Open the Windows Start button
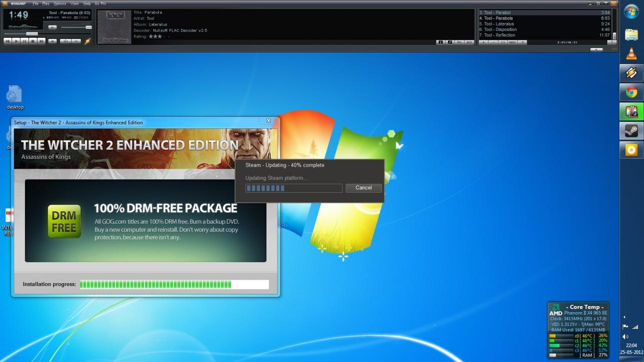This screenshot has height=362, width=644. (x=631, y=12)
